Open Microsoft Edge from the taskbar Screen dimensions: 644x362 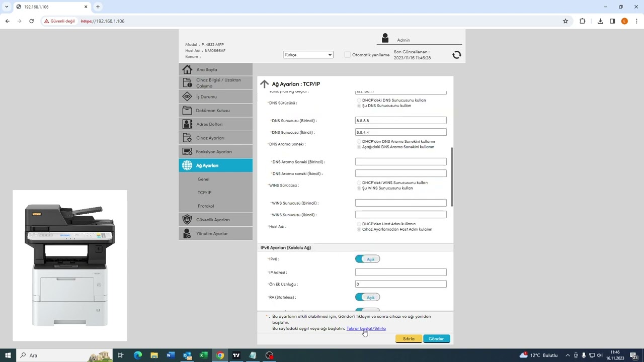(137, 355)
